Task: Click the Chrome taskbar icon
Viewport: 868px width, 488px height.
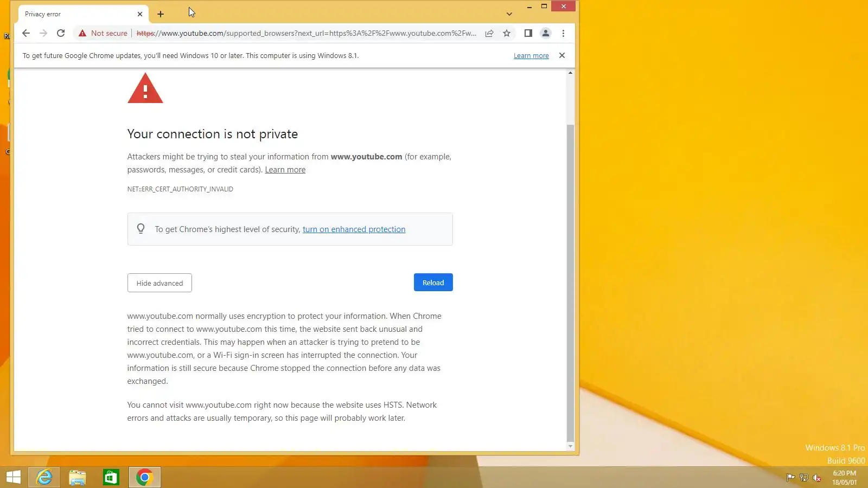Action: (145, 477)
